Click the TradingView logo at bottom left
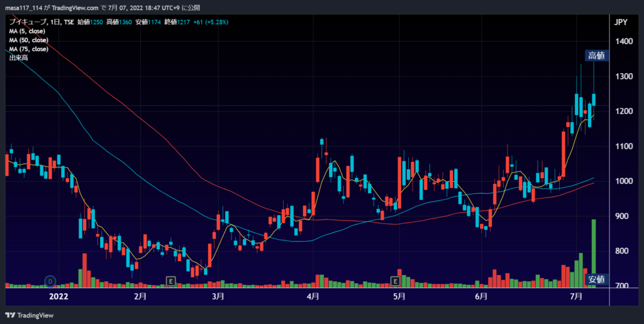 [29, 315]
